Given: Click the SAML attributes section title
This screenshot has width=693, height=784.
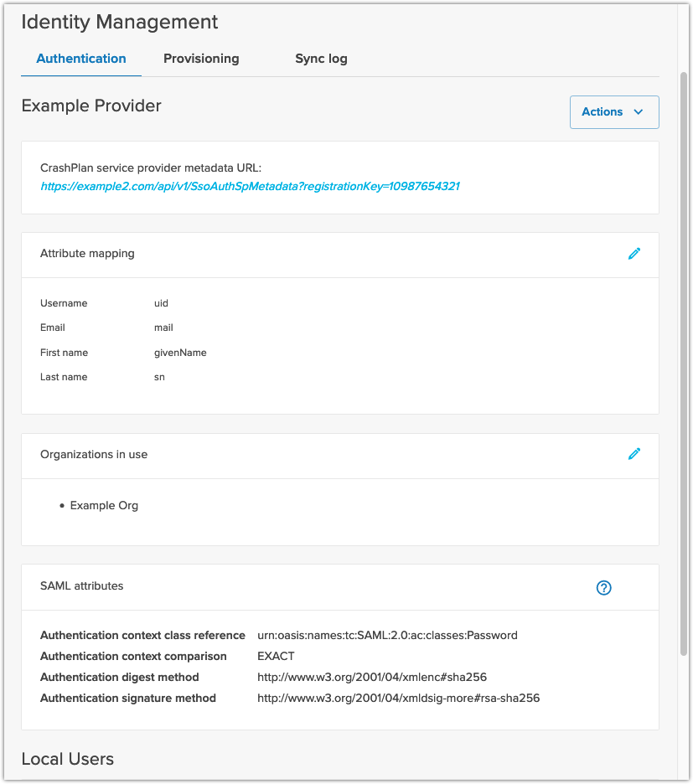Looking at the screenshot, I should [81, 586].
